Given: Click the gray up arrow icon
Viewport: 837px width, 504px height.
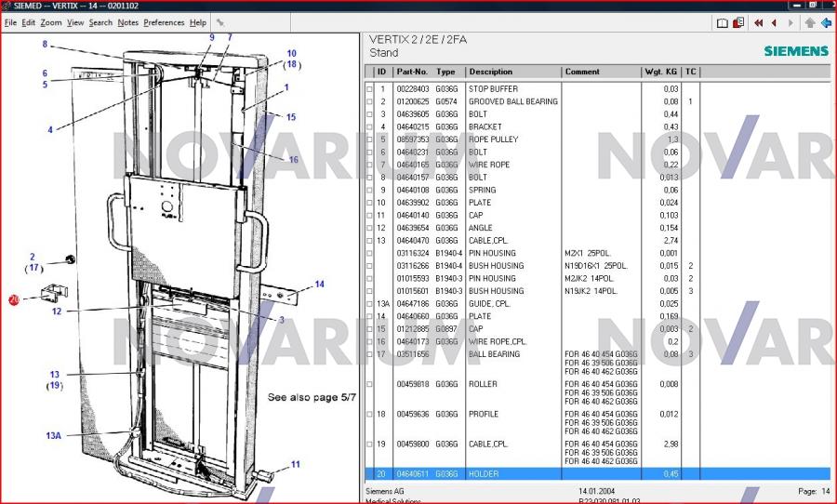Looking at the screenshot, I should click(x=810, y=22).
